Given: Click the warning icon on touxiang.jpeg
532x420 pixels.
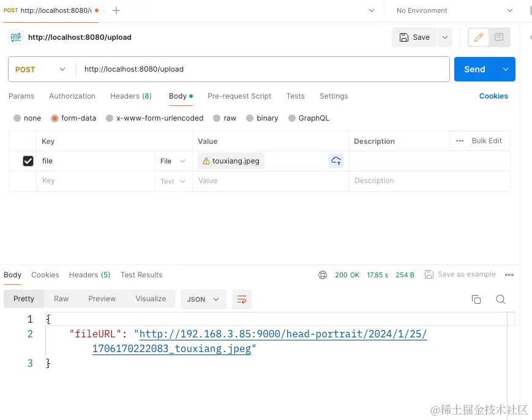Looking at the screenshot, I should tap(206, 161).
